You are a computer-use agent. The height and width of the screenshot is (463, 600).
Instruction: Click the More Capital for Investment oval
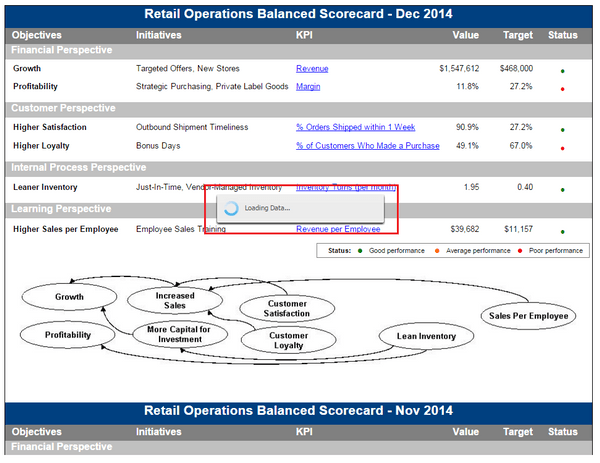tap(180, 334)
